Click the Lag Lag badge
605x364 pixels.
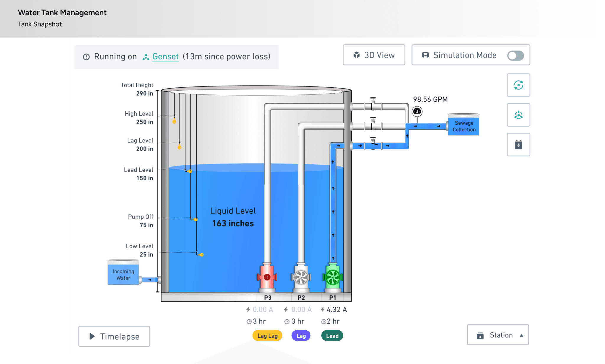coord(267,336)
